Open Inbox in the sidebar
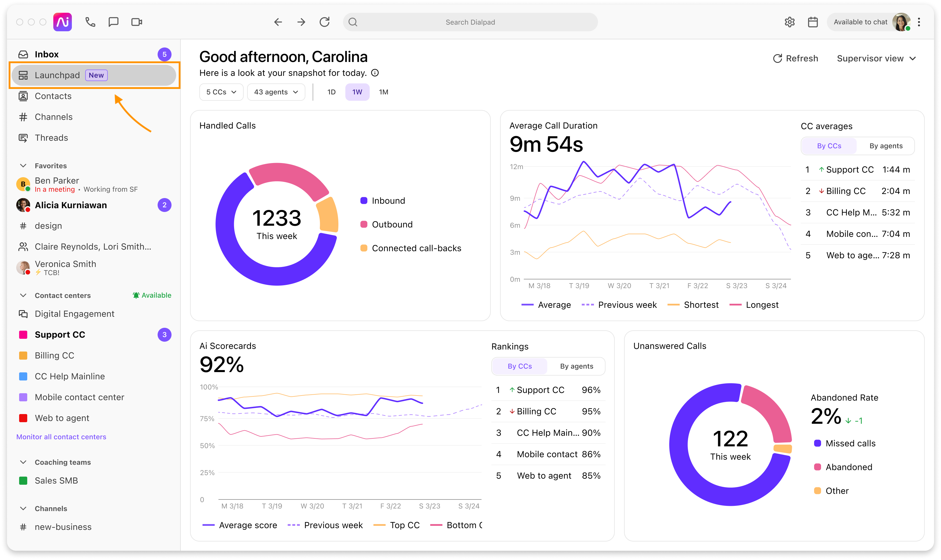The width and height of the screenshot is (941, 560). [x=94, y=54]
